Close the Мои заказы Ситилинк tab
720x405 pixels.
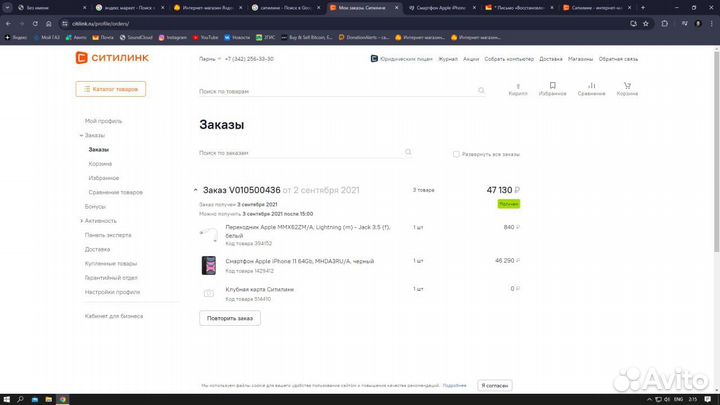[397, 8]
